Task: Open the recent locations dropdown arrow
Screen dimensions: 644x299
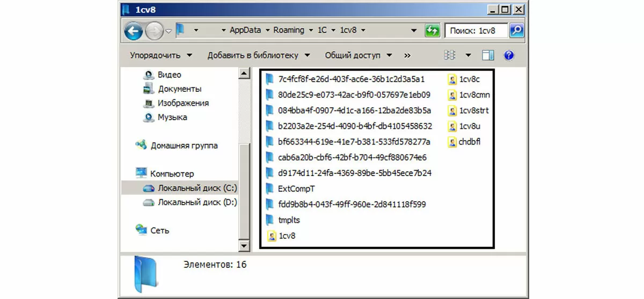Action: tap(169, 31)
